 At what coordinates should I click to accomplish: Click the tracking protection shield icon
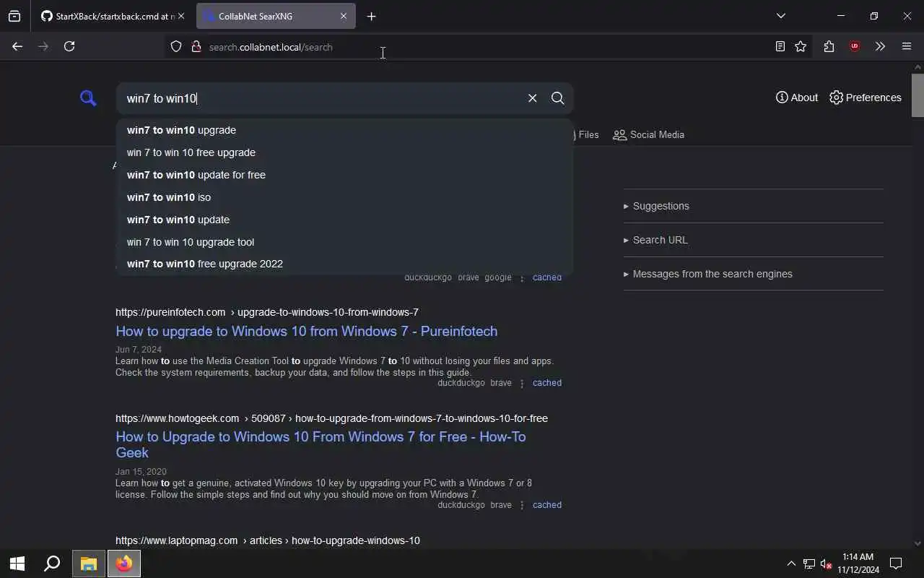pos(176,46)
